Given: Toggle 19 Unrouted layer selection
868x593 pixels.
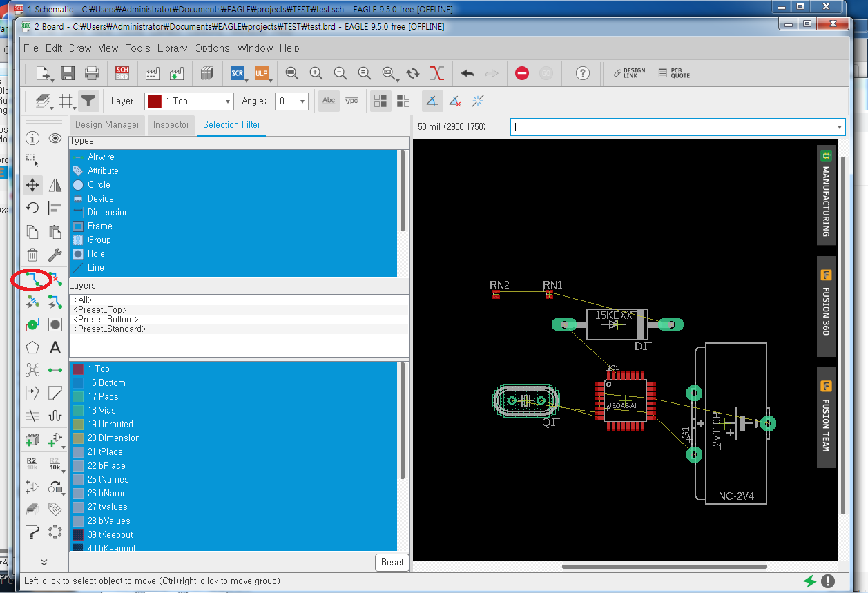Looking at the screenshot, I should (x=233, y=424).
